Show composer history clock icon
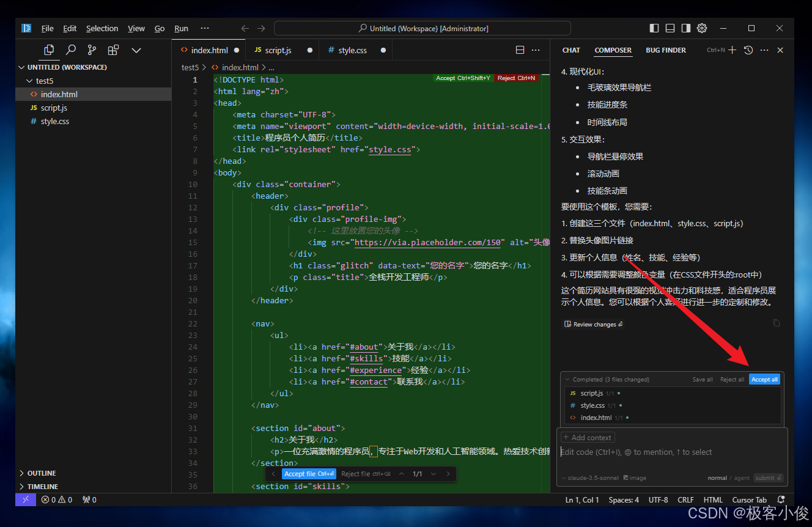812x527 pixels. pos(748,50)
